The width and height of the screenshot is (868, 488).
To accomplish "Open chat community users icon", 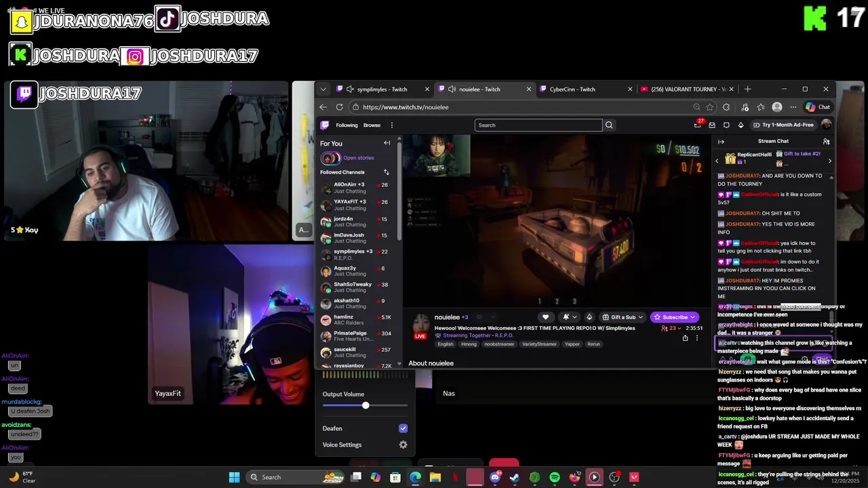I will click(x=826, y=142).
